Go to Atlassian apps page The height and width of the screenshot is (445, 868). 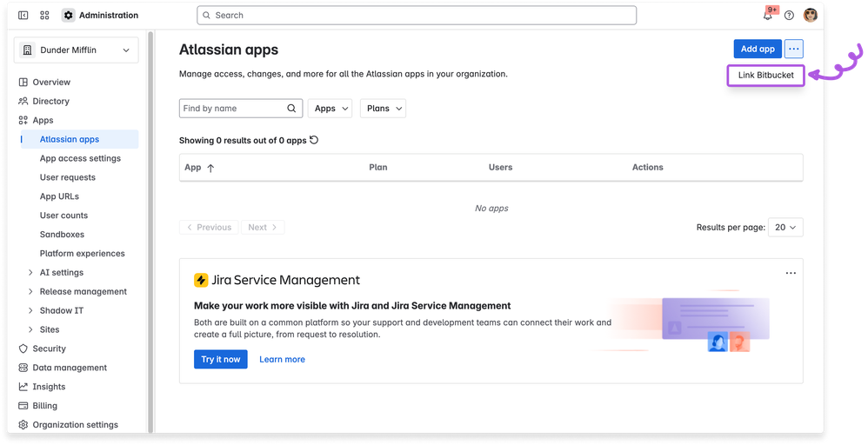point(80,139)
